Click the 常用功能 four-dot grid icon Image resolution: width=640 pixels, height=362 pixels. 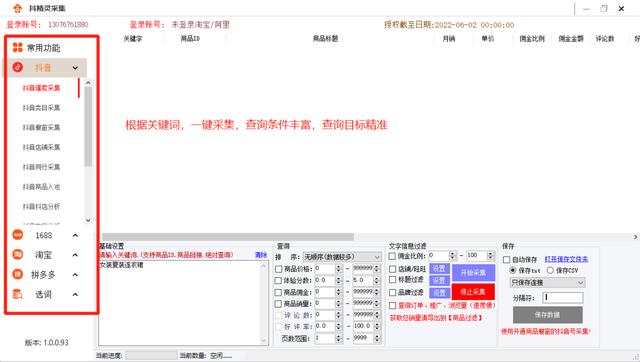pos(18,47)
